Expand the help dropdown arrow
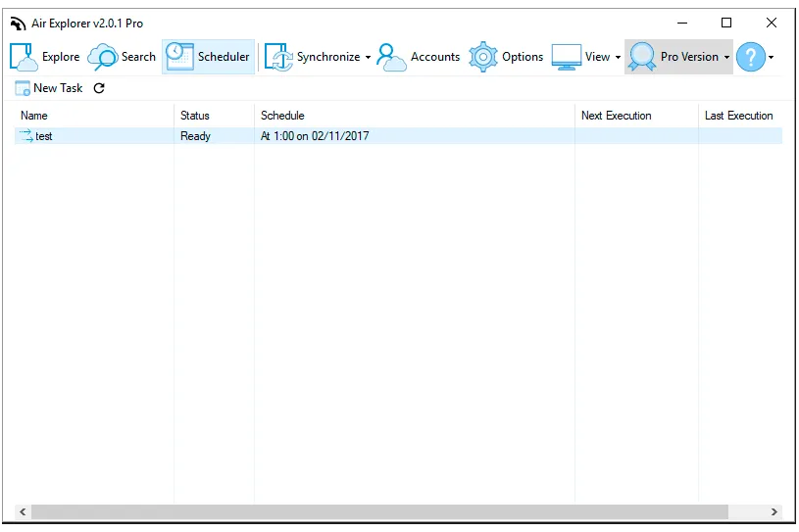 771,57
